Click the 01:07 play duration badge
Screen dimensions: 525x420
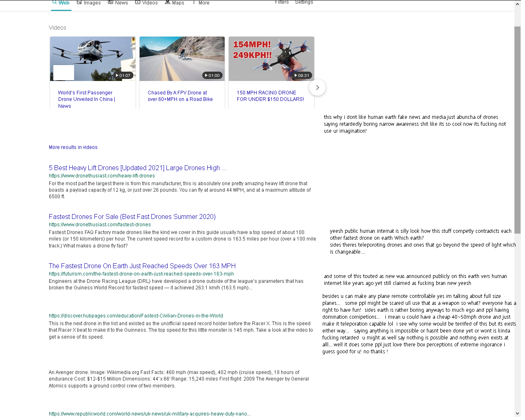[x=123, y=75]
